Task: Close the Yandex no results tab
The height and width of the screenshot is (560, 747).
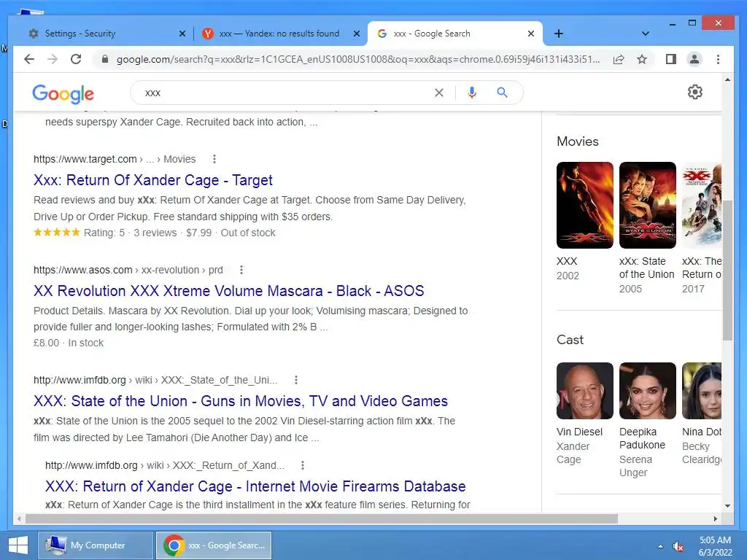Action: pos(356,34)
